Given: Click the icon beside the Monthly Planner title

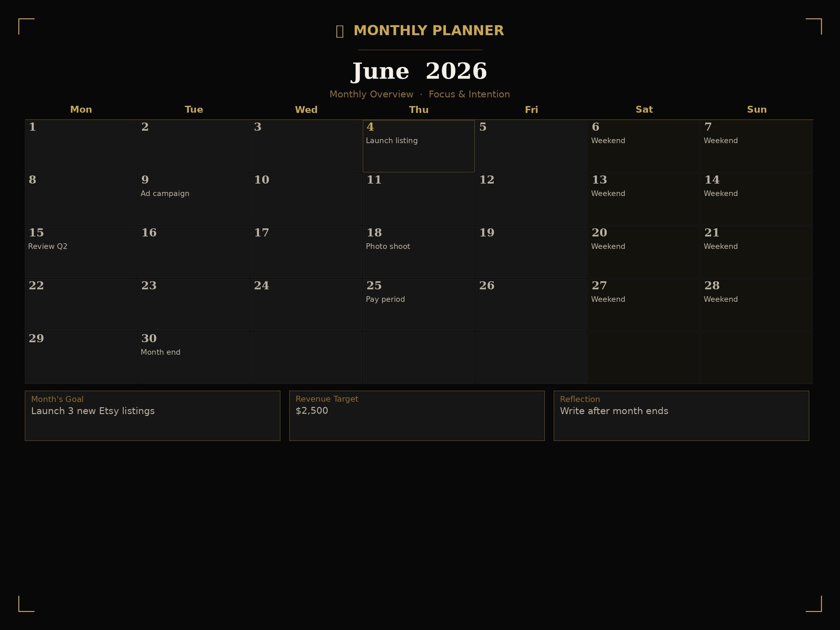Looking at the screenshot, I should point(340,31).
